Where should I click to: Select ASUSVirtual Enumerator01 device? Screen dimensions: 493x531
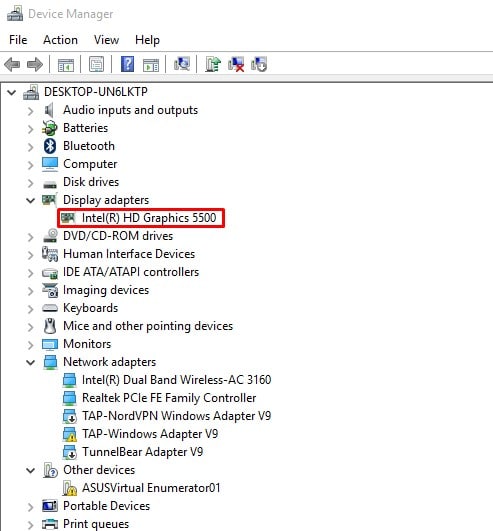pyautogui.click(x=141, y=488)
